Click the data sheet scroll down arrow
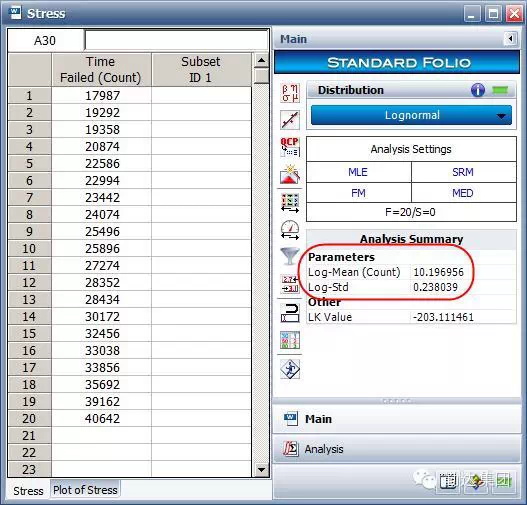This screenshot has height=505, width=527. pyautogui.click(x=261, y=469)
